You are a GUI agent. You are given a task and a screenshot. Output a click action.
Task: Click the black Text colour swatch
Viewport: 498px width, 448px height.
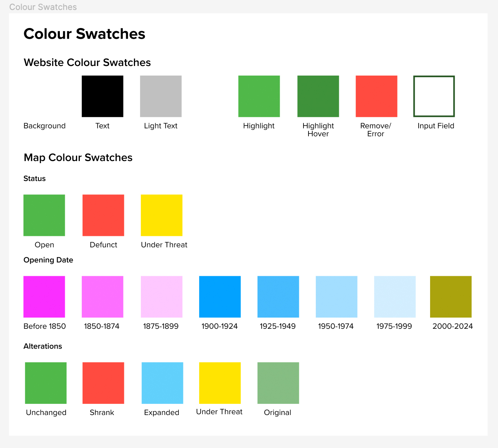point(102,96)
